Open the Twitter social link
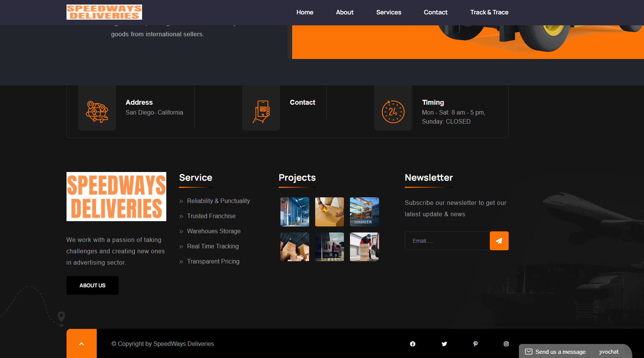This screenshot has width=644, height=358. [444, 344]
